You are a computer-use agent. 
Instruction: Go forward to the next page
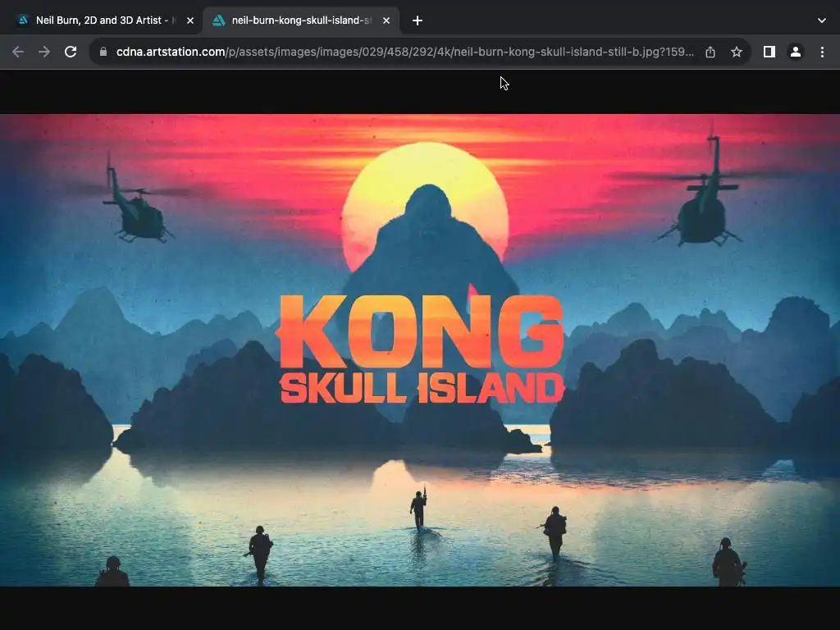tap(44, 52)
